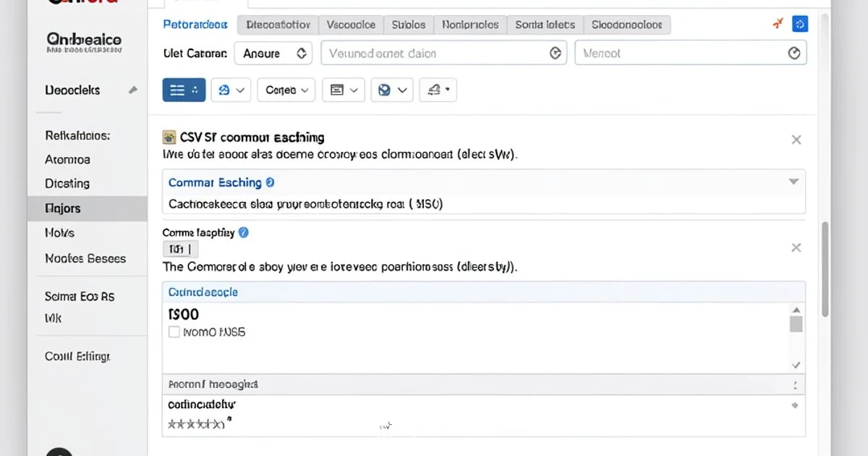Image resolution: width=868 pixels, height=456 pixels.
Task: Click into the Veunod aenet daion input field
Action: (x=434, y=53)
